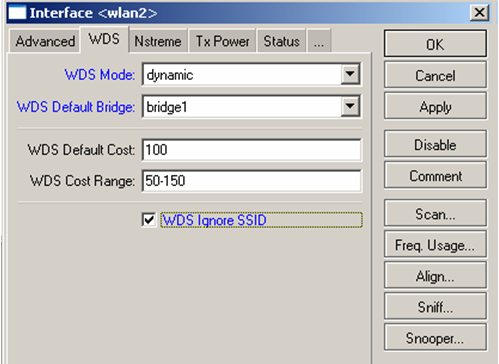This screenshot has height=364, width=499.
Task: Launch the Align... tool
Action: click(435, 276)
